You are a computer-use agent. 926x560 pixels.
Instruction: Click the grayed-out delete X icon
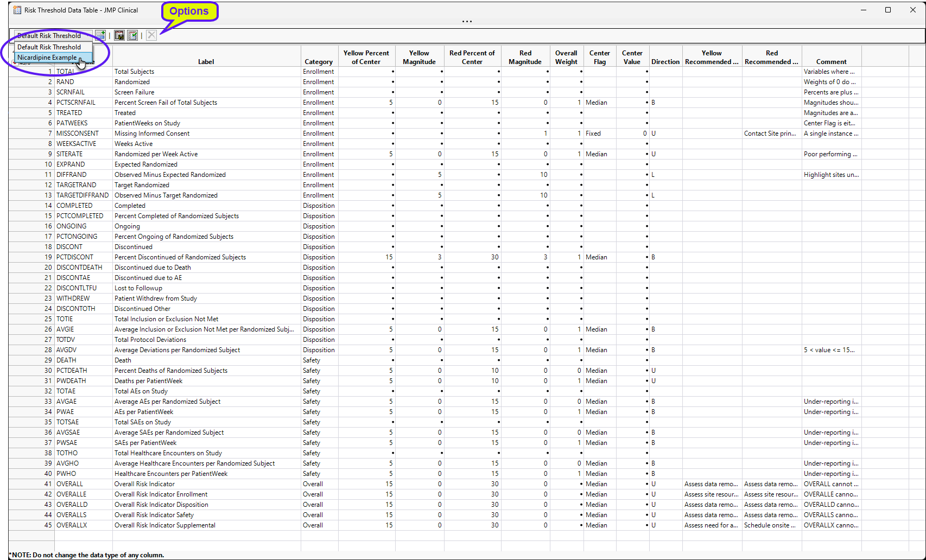pos(151,35)
